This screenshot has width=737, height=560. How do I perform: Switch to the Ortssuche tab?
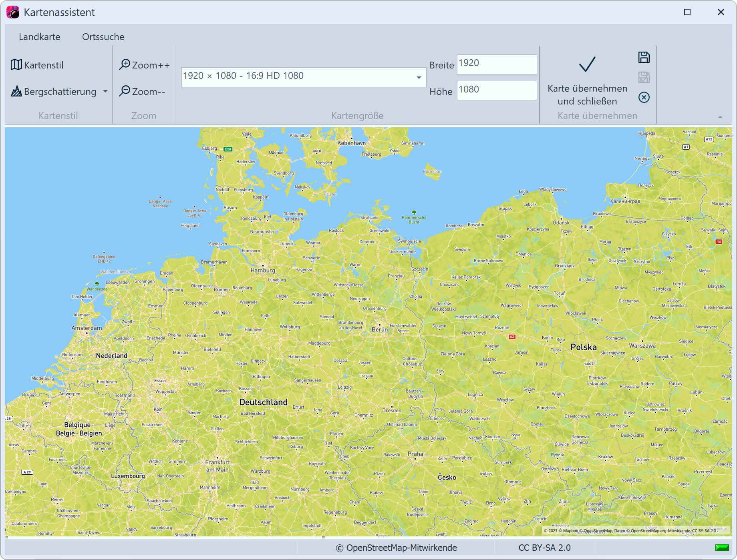coord(103,36)
